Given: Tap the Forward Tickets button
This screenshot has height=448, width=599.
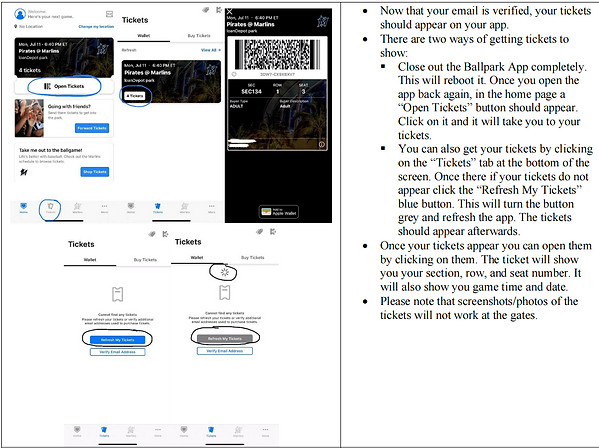Looking at the screenshot, I should pos(92,128).
